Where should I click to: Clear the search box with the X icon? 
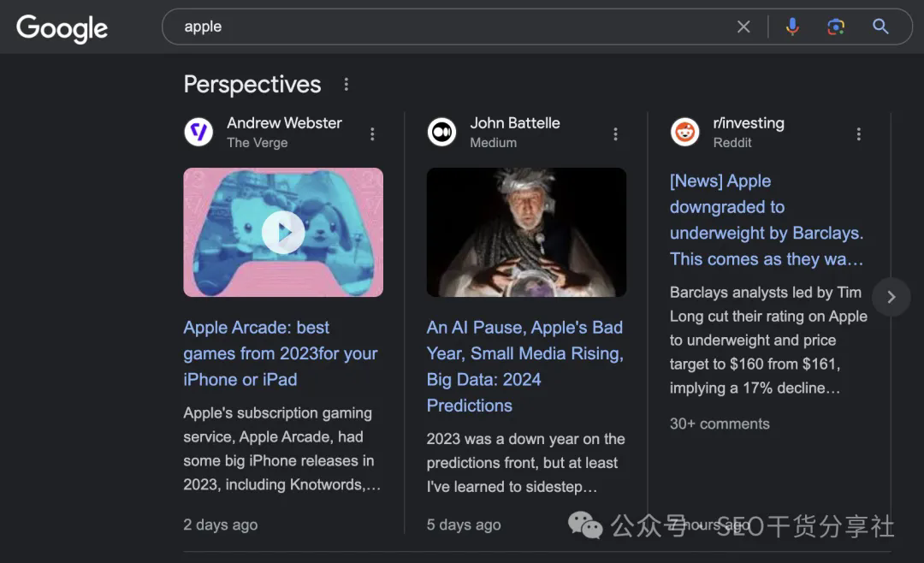click(x=743, y=27)
